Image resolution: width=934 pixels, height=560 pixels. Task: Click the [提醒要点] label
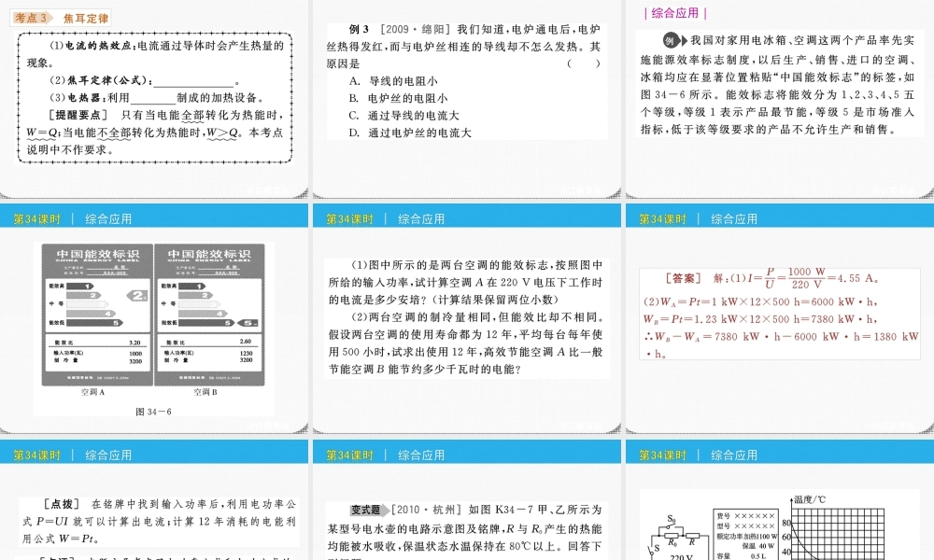[x=78, y=115]
